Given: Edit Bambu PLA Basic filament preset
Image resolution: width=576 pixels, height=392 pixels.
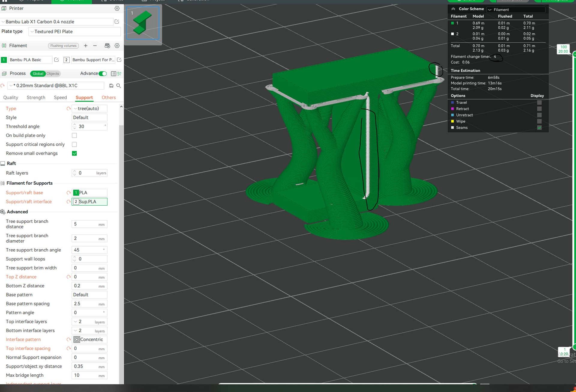Looking at the screenshot, I should click(x=56, y=60).
